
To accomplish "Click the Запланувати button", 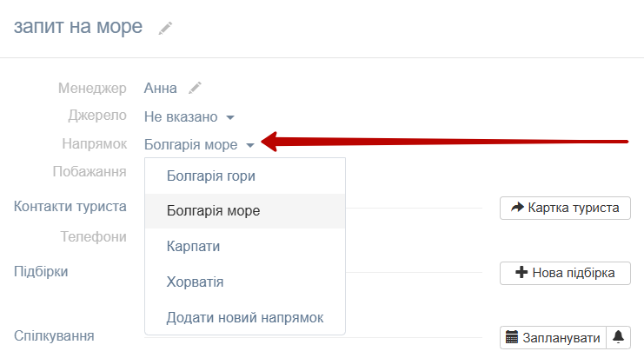I will click(554, 337).
